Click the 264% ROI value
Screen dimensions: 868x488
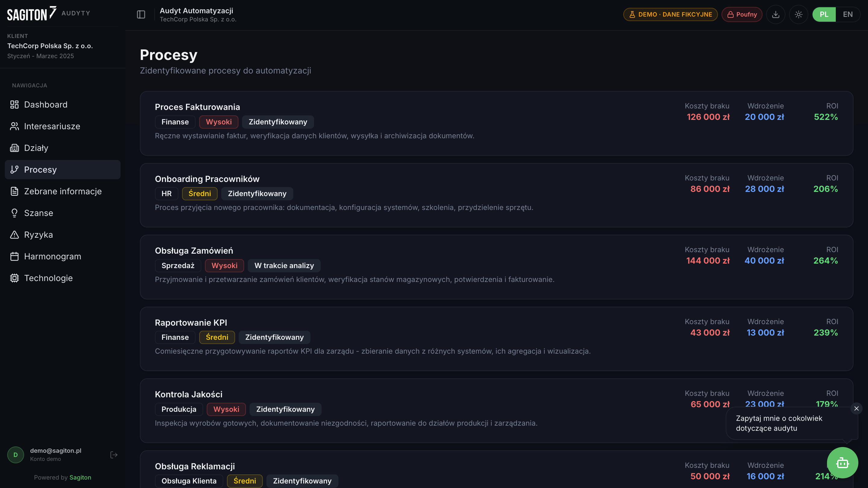pyautogui.click(x=826, y=261)
